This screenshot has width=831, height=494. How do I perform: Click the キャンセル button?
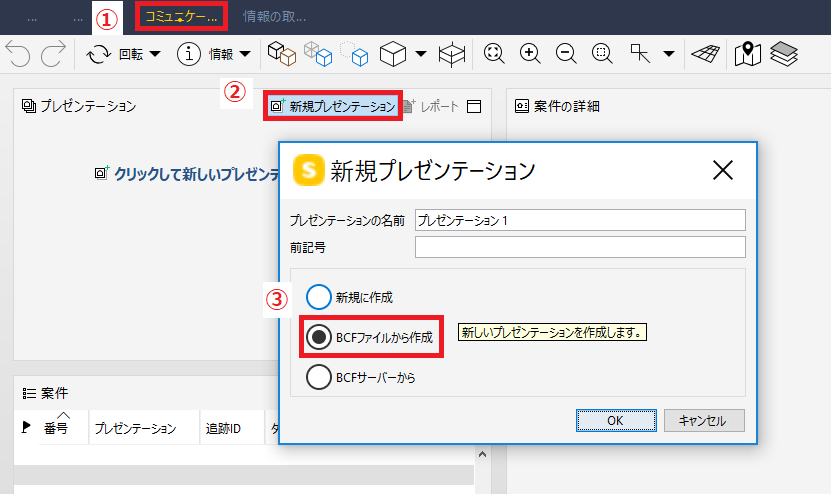(704, 420)
